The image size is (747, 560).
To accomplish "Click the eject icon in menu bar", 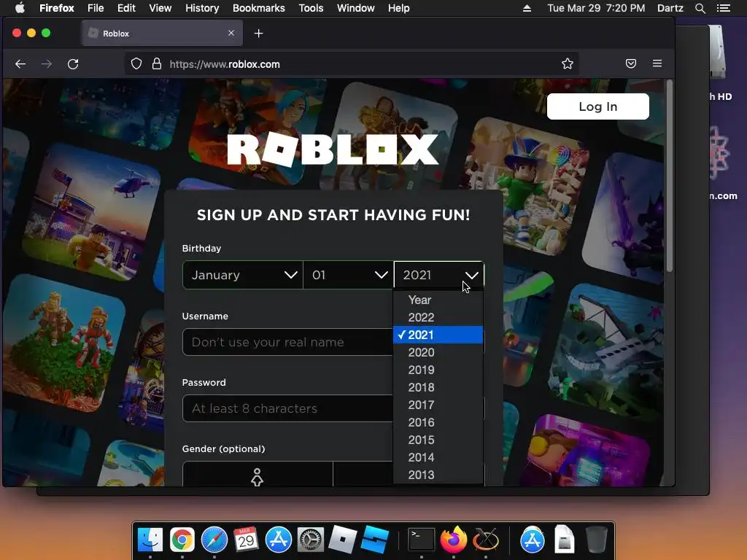I will [527, 8].
